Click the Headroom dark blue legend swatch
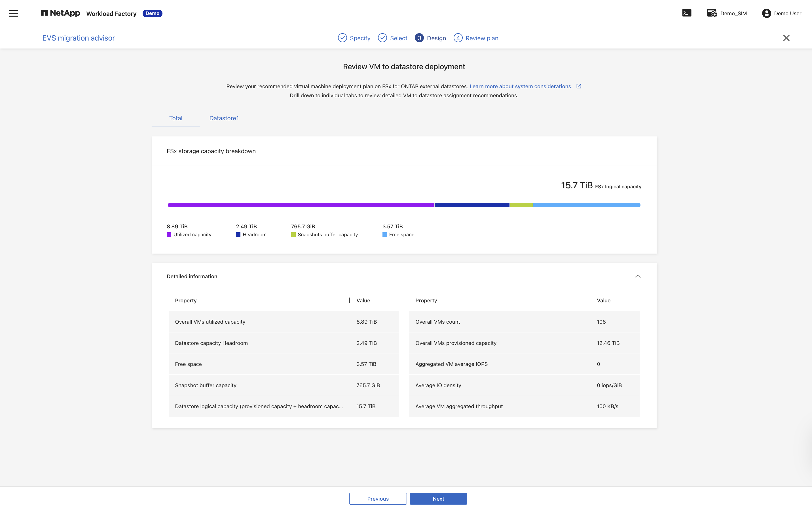Screen dimensions: 812x510 (238, 235)
